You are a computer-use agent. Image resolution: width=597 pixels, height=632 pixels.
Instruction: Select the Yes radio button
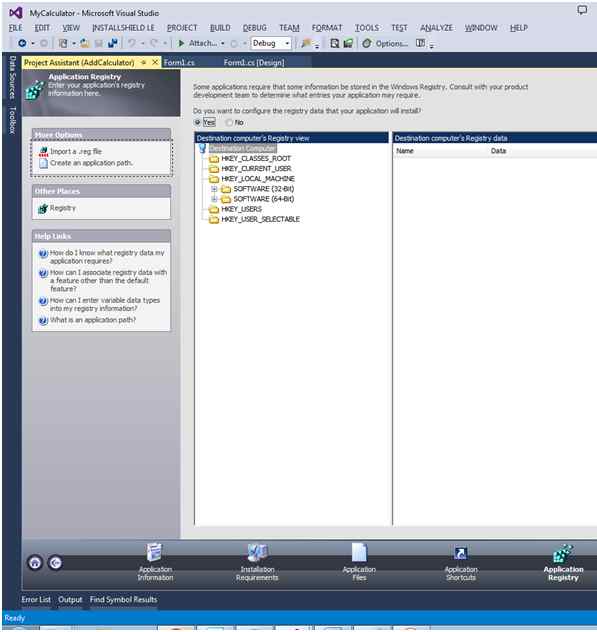tap(198, 122)
